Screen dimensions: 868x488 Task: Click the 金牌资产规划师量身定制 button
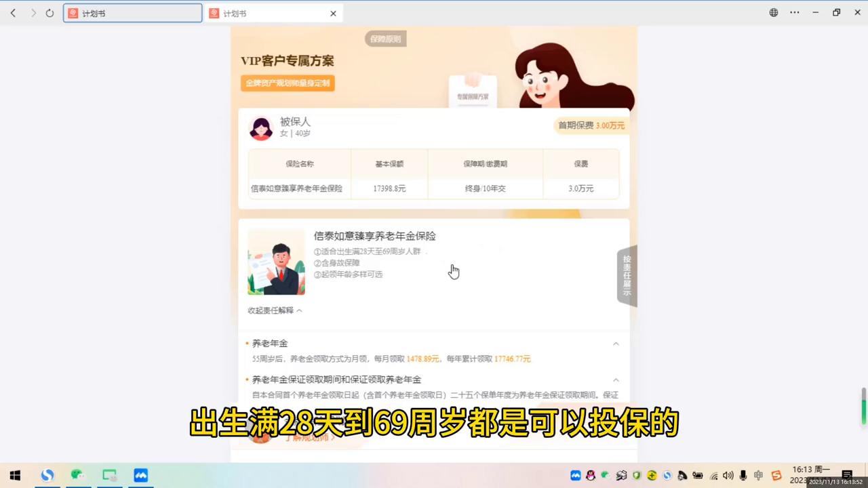point(287,83)
